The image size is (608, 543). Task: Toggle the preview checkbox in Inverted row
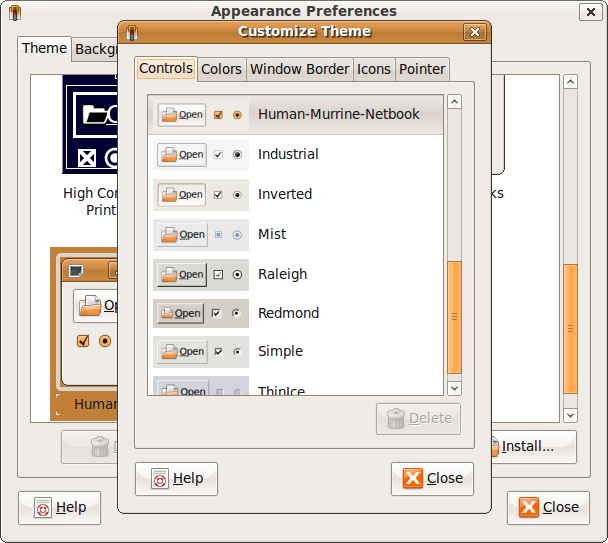(218, 195)
